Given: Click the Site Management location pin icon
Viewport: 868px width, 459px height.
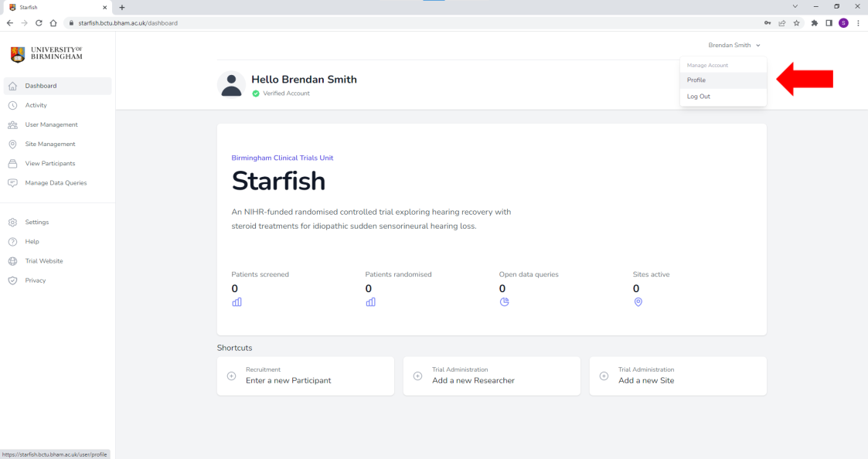Looking at the screenshot, I should point(12,144).
